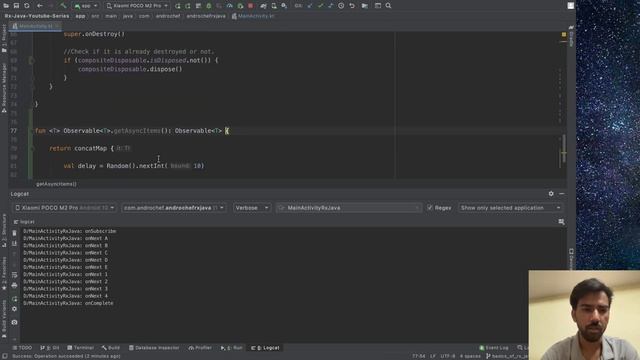This screenshot has width=640, height=360.
Task: Open the Build Variants side tool window
Action: (x=4, y=318)
